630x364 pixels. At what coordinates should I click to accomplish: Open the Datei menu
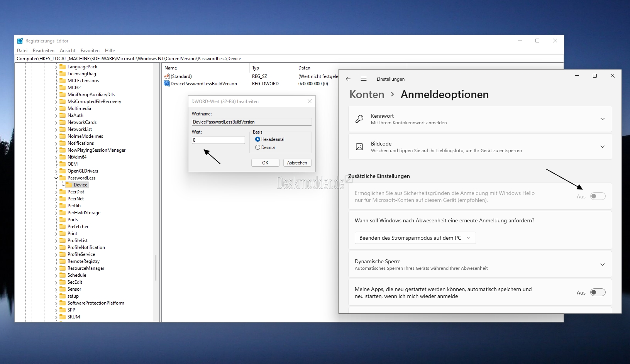[22, 51]
